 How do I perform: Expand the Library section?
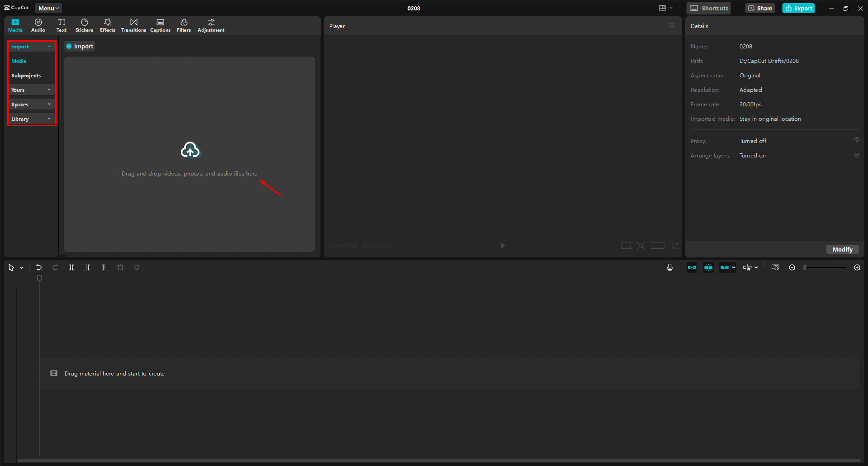coord(31,119)
